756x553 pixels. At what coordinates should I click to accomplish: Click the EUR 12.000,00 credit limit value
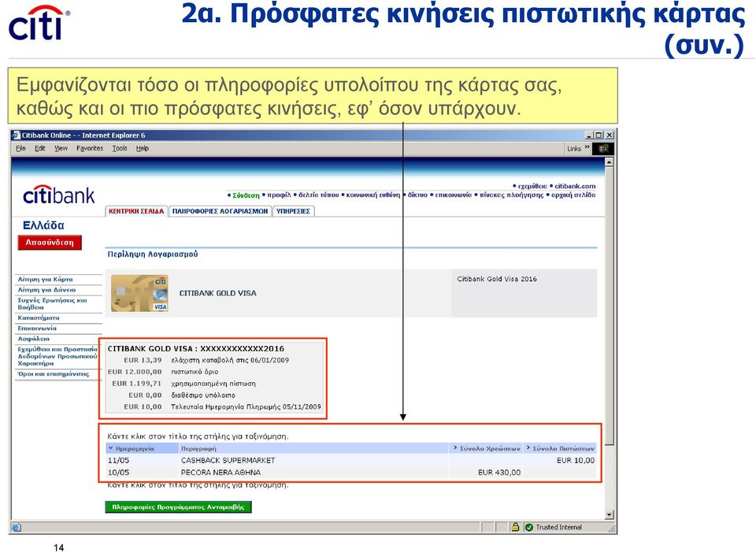[135, 372]
